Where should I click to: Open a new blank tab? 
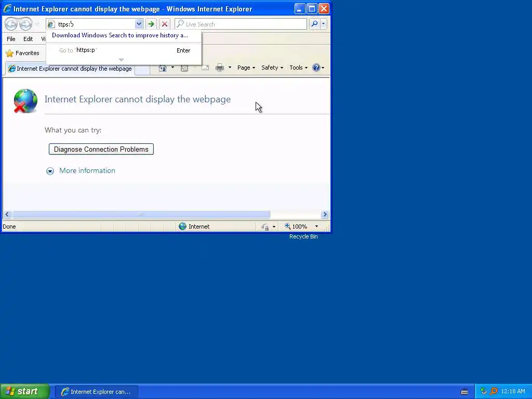click(x=142, y=69)
